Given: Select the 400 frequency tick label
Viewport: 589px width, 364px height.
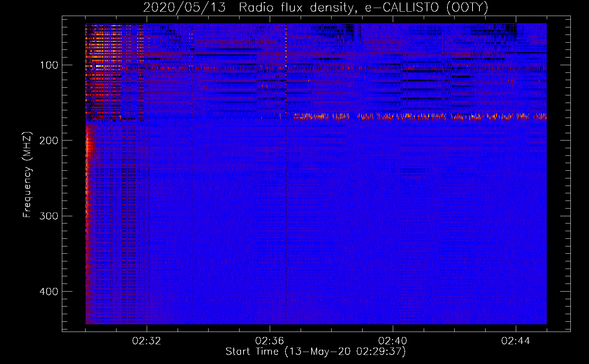Looking at the screenshot, I should click(x=49, y=292).
